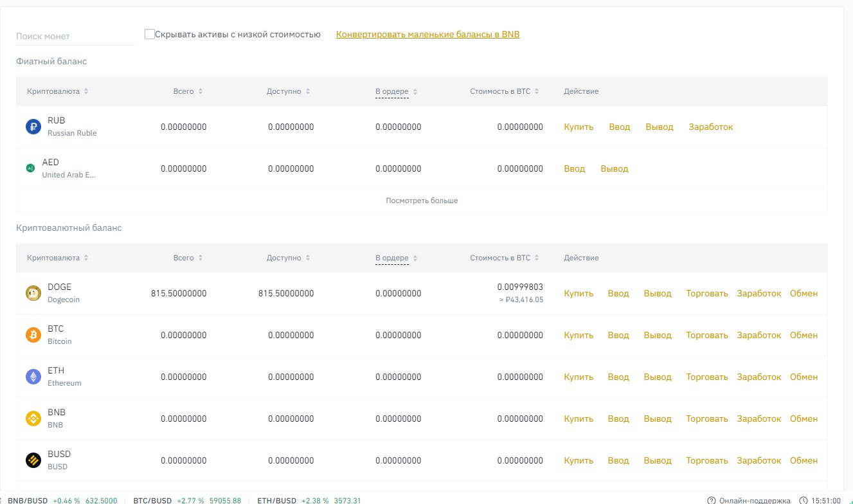Sort fiat table by Доступно column arrows

point(308,91)
